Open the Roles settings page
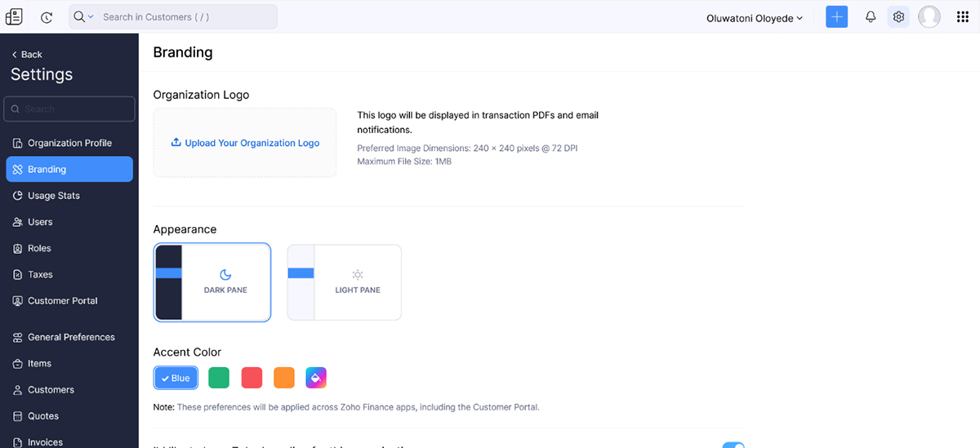The image size is (980, 448). pos(69,248)
